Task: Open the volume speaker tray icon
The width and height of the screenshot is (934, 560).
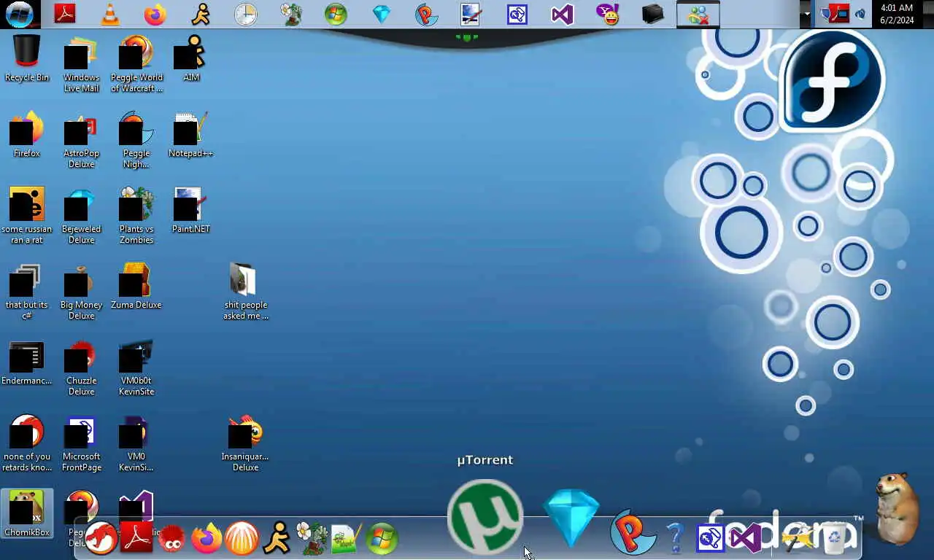Action: click(x=860, y=14)
